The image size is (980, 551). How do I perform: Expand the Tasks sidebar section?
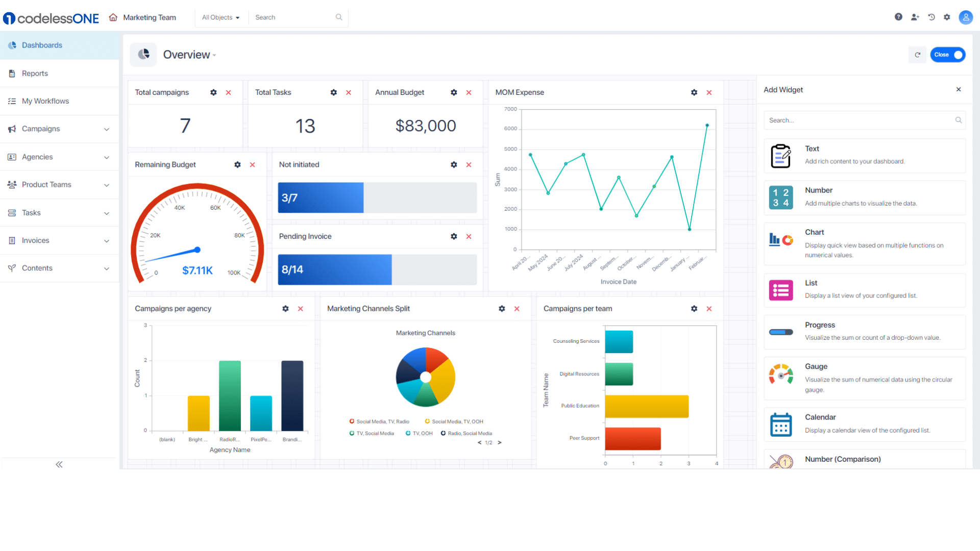[107, 213]
